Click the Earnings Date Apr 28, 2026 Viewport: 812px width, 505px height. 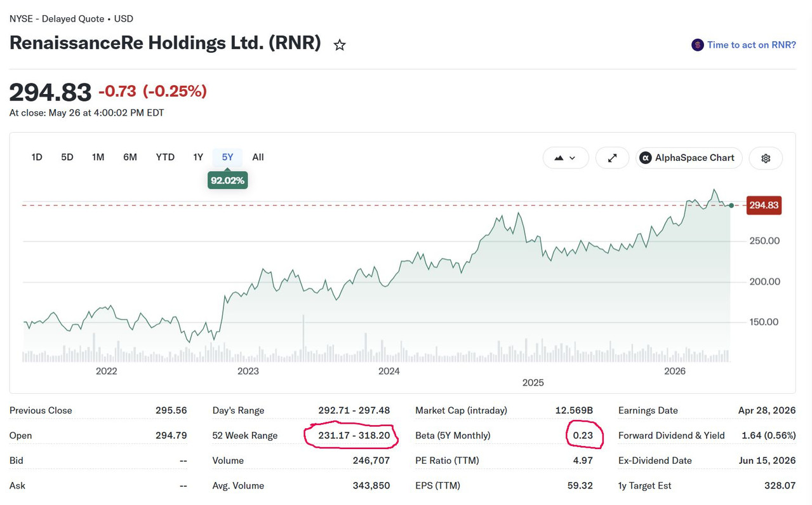767,410
